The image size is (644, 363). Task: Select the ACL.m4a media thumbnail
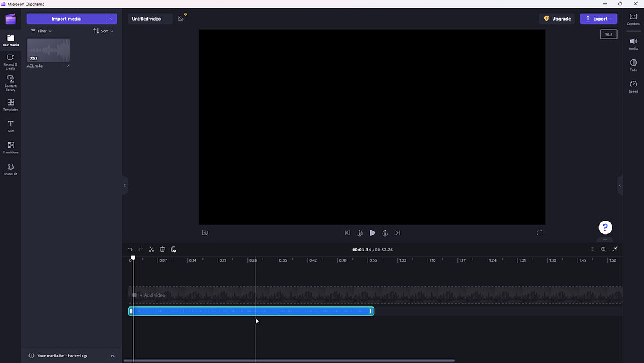(48, 50)
